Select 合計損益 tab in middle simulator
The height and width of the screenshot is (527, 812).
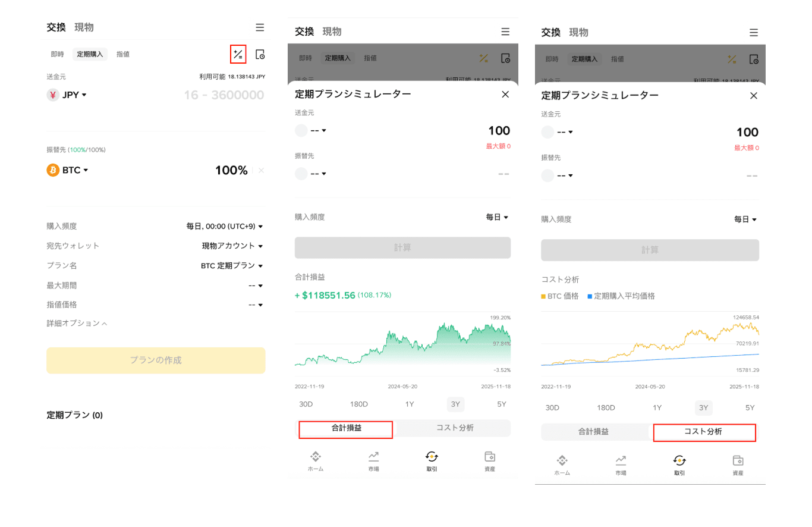tap(346, 429)
